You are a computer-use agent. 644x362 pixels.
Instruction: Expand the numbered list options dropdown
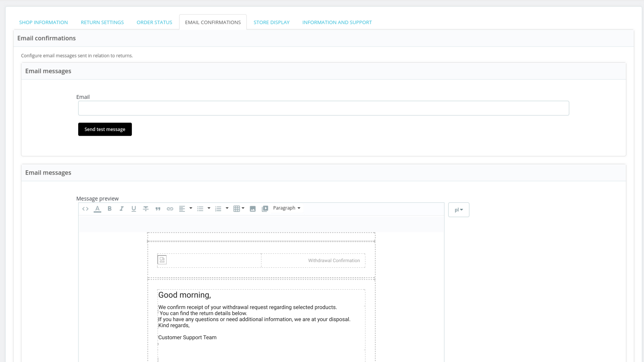click(x=227, y=208)
